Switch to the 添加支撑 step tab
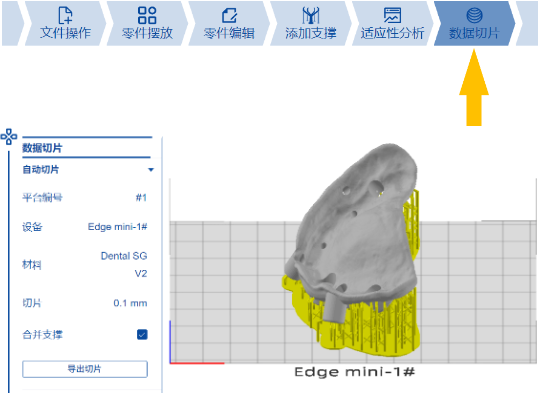This screenshot has width=540, height=393. tap(311, 23)
